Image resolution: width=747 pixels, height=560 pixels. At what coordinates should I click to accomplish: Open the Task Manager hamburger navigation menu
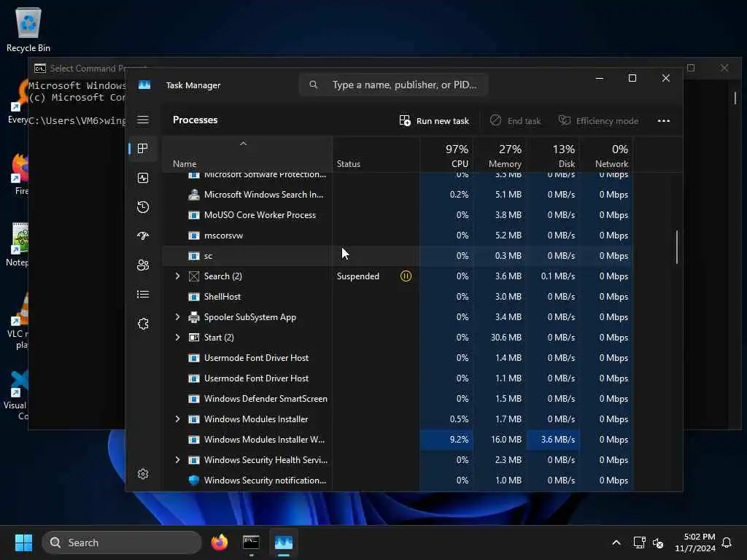point(143,120)
